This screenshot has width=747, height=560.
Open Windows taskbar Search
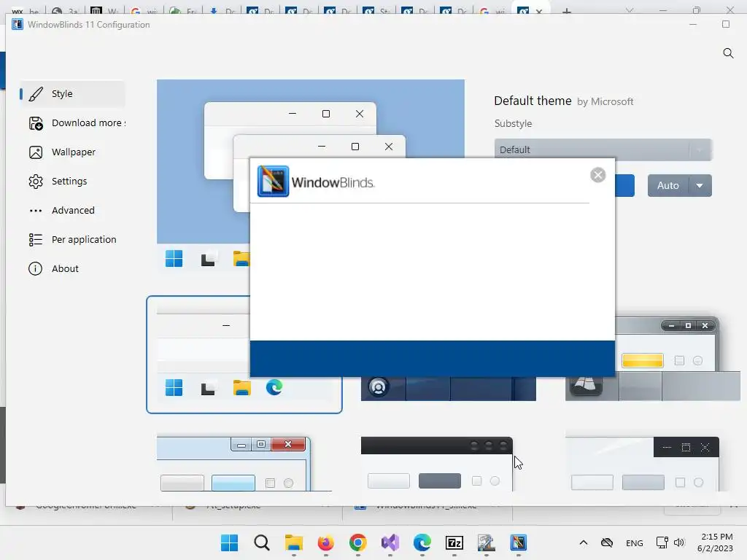pyautogui.click(x=262, y=542)
